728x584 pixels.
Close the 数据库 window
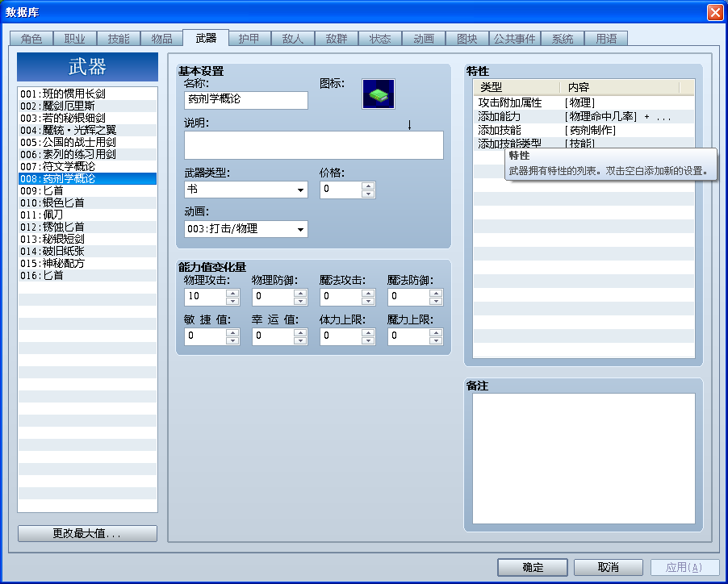pyautogui.click(x=715, y=12)
